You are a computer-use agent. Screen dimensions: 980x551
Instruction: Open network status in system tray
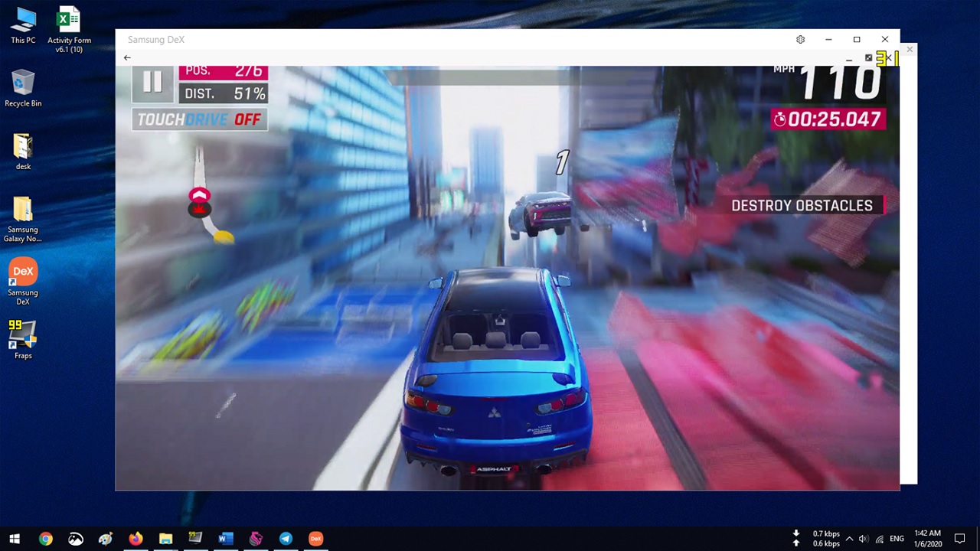pos(880,539)
